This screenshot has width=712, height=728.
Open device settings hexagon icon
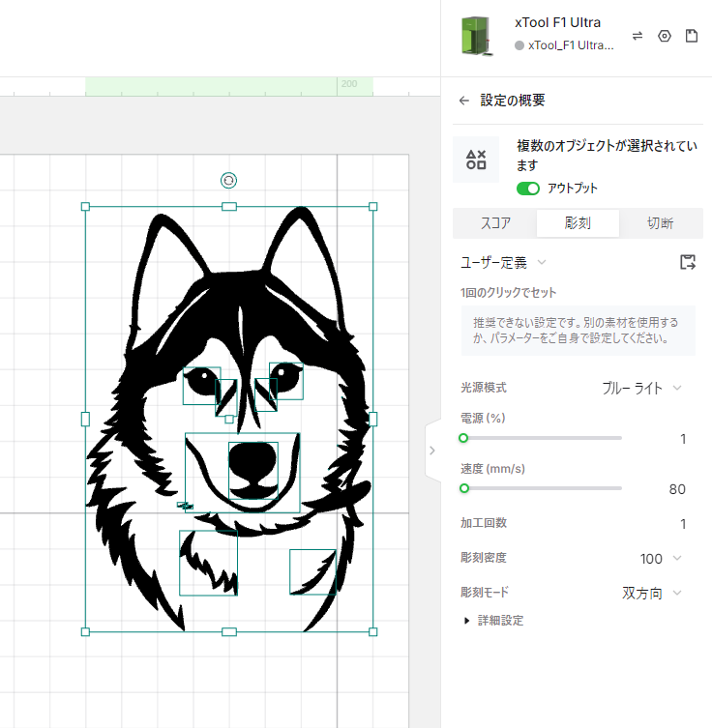(665, 36)
